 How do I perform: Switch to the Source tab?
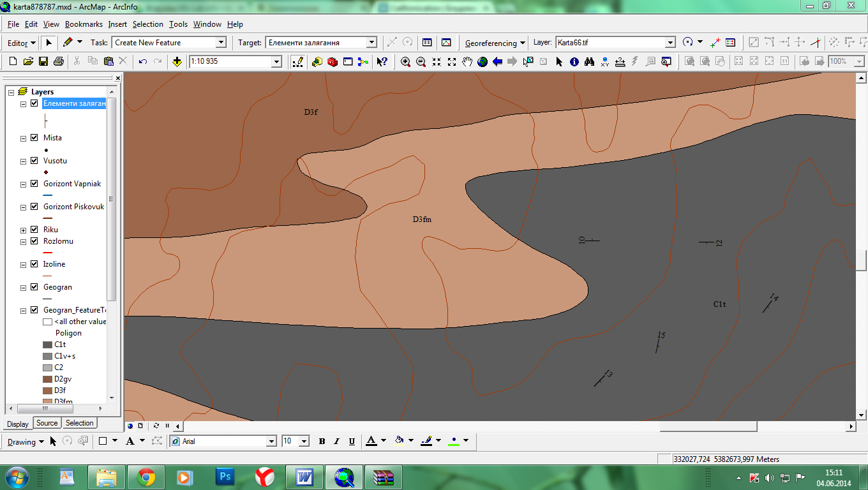click(x=47, y=423)
